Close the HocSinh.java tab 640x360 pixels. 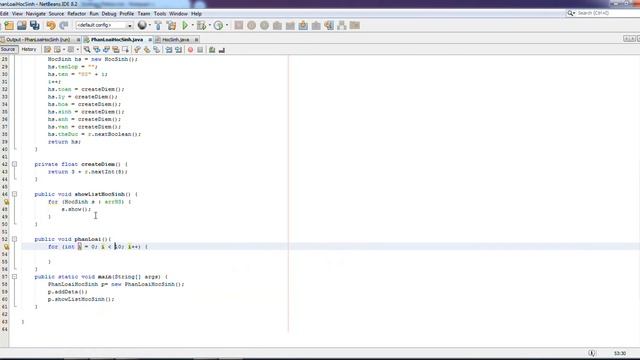196,40
